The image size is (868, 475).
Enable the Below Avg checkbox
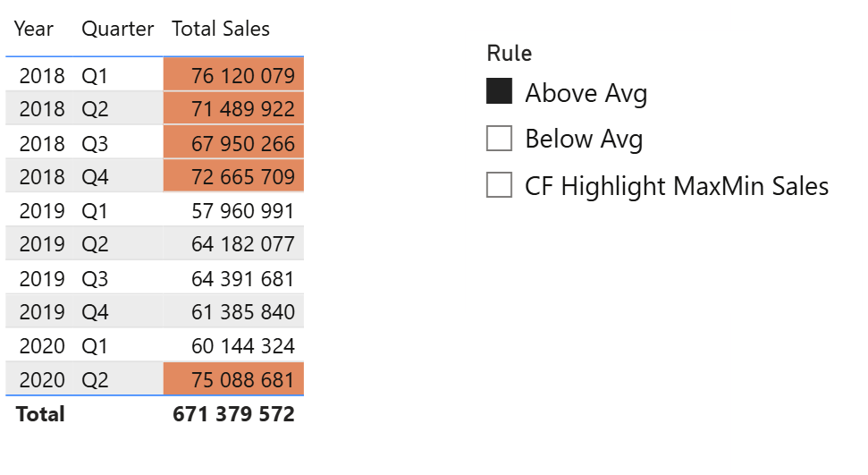point(499,138)
